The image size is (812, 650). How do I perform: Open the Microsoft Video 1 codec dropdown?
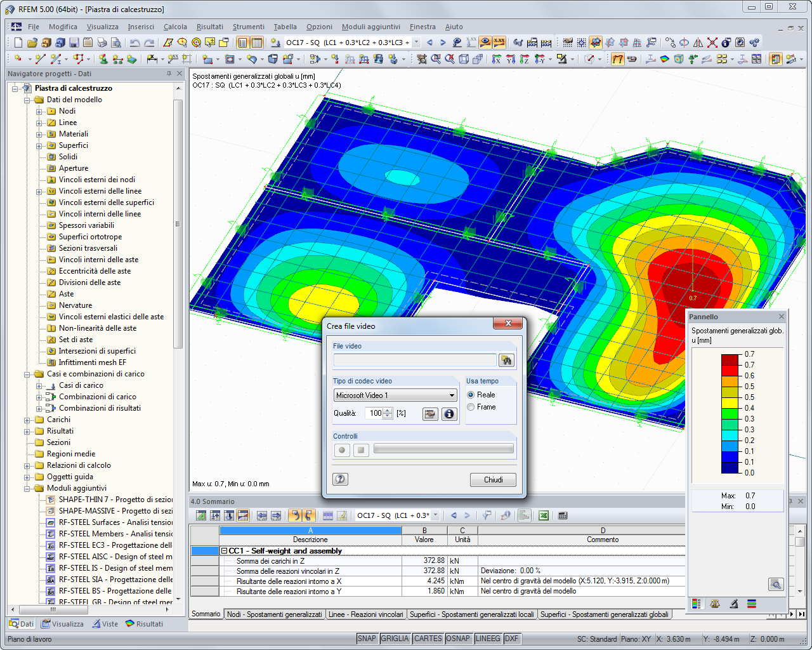coord(452,395)
